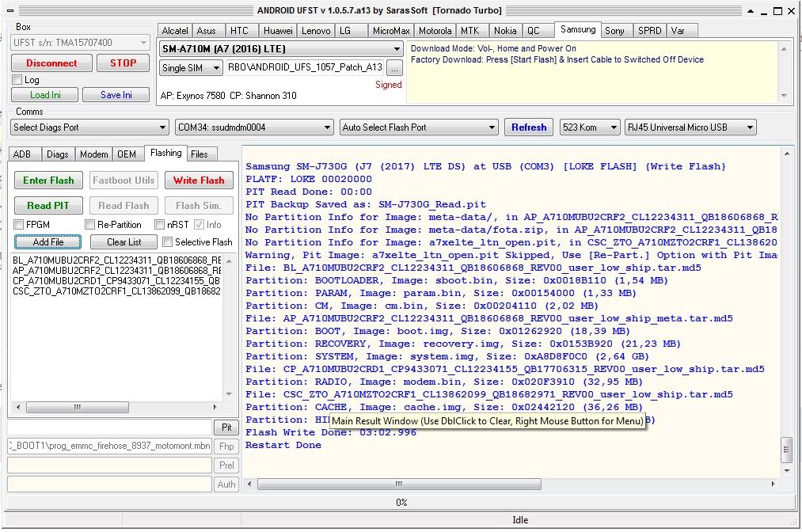Image resolution: width=802 pixels, height=532 pixels.
Task: Toggle the Log checkbox
Action: (17, 80)
